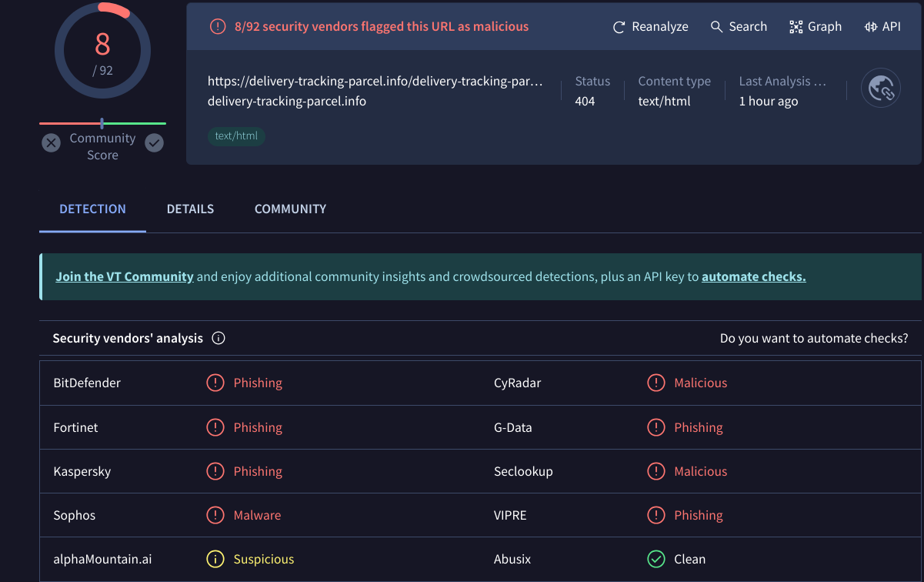This screenshot has height=582, width=924.
Task: Click BitDefender's Phishing warning icon
Action: 215,383
